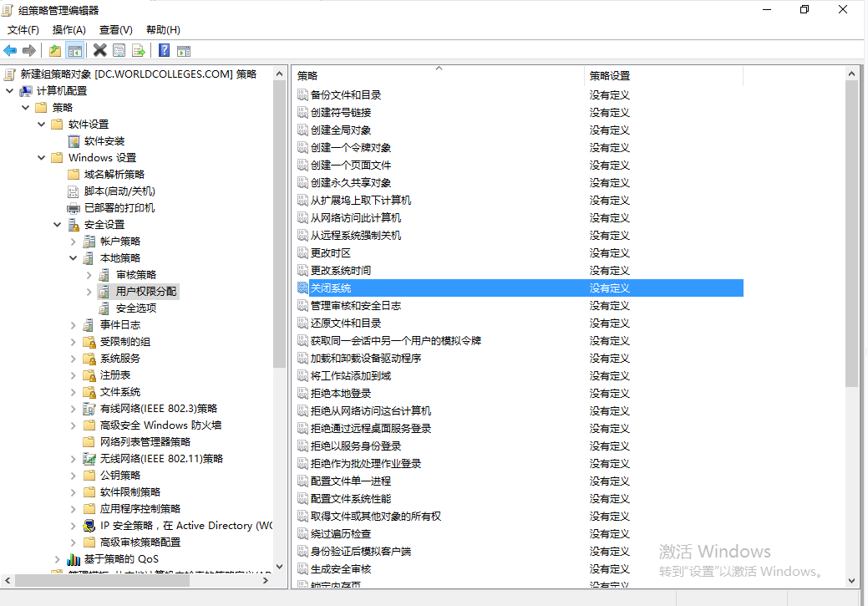
Task: Expand the 高级审核策略配置 node
Action: (73, 542)
